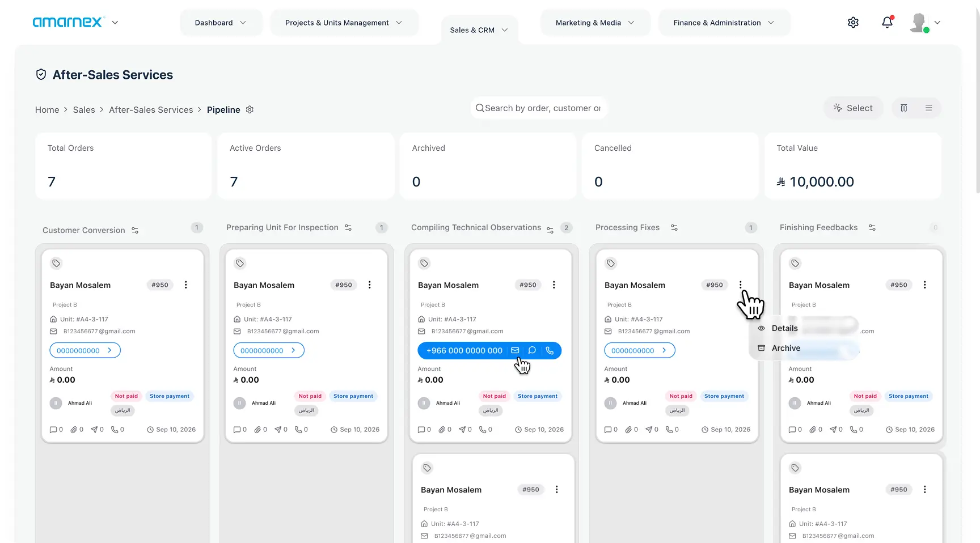
Task: Open the filter icon beside Compiling Technical Observations
Action: pyautogui.click(x=550, y=230)
